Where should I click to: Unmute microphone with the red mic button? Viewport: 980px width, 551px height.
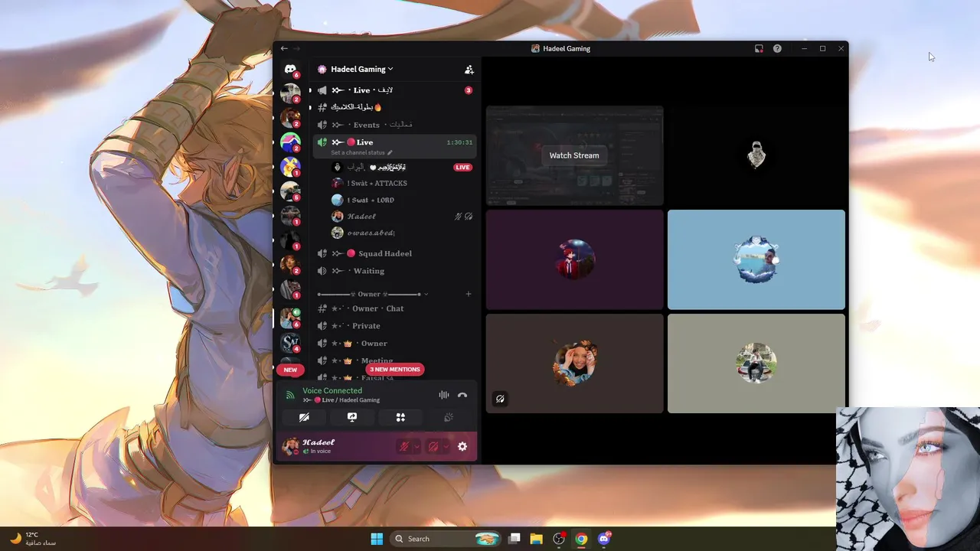[x=404, y=446]
